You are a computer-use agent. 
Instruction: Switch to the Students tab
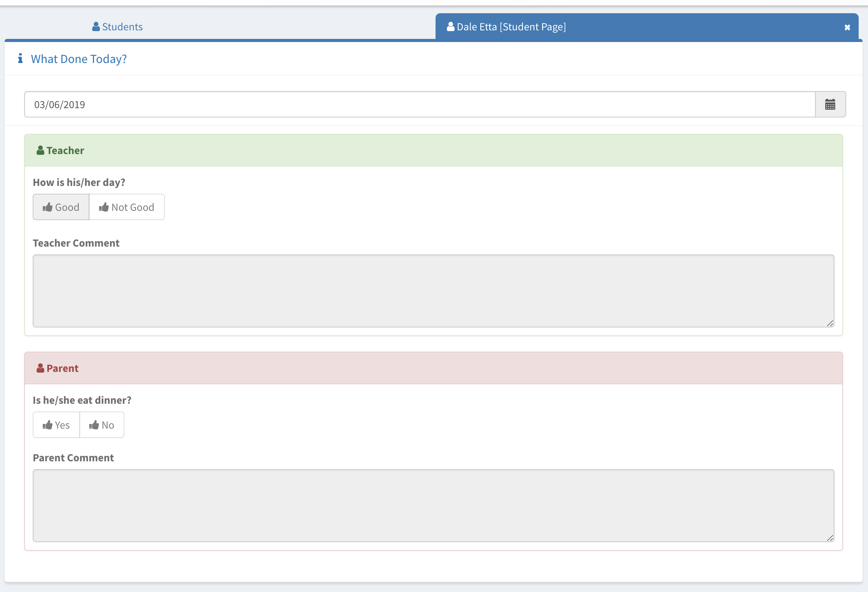[117, 26]
